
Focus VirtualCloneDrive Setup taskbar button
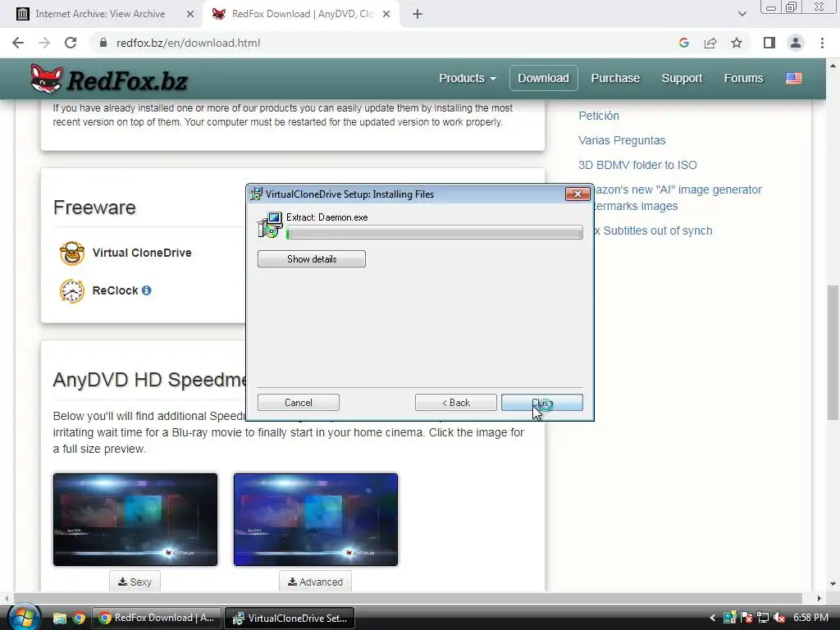[290, 619]
